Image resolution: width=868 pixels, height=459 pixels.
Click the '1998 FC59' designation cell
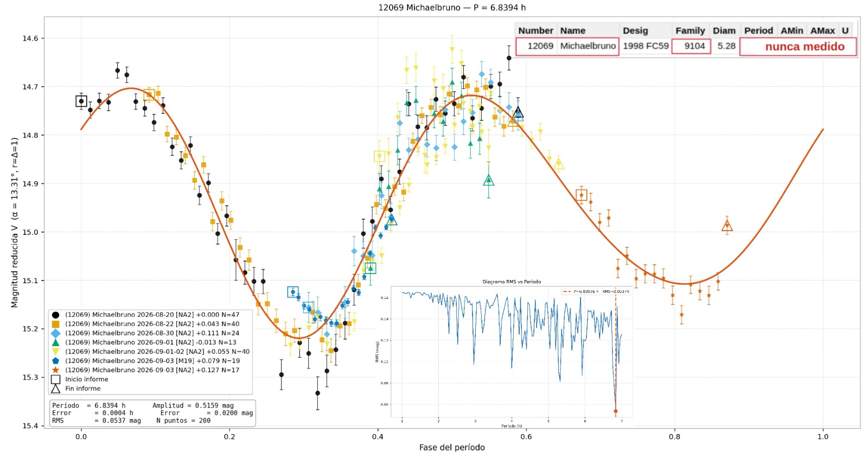click(646, 46)
